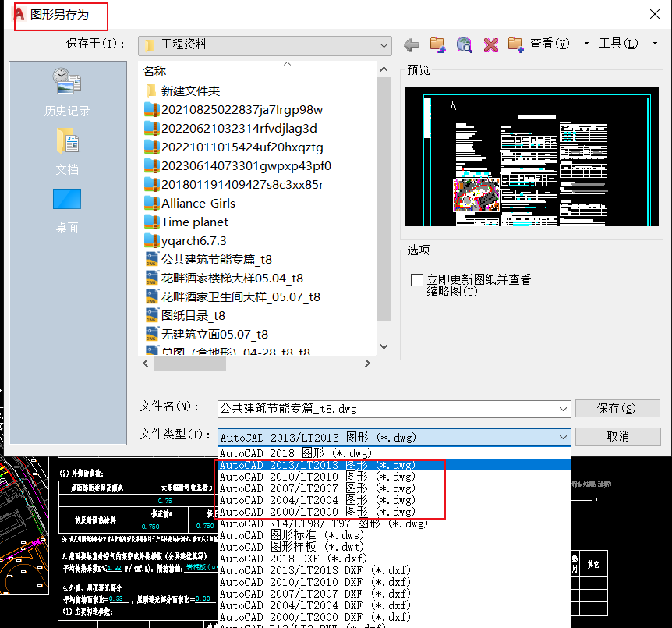The width and height of the screenshot is (672, 628).
Task: Click the back navigation arrow
Action: (412, 45)
